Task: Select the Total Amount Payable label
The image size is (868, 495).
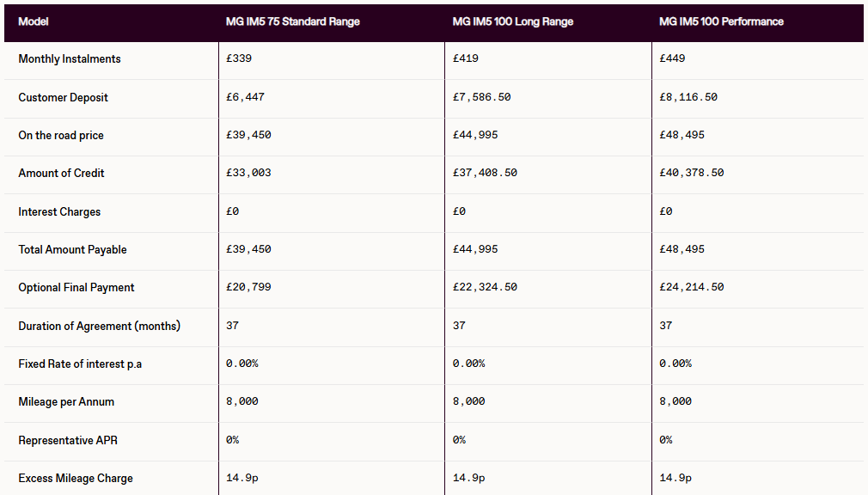Action: [72, 250]
